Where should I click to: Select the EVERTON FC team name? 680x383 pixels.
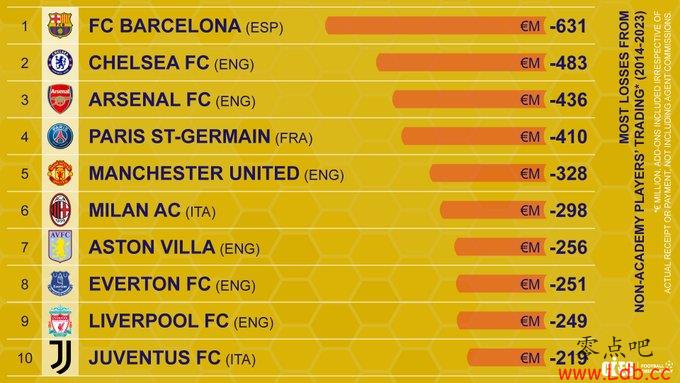click(x=150, y=284)
